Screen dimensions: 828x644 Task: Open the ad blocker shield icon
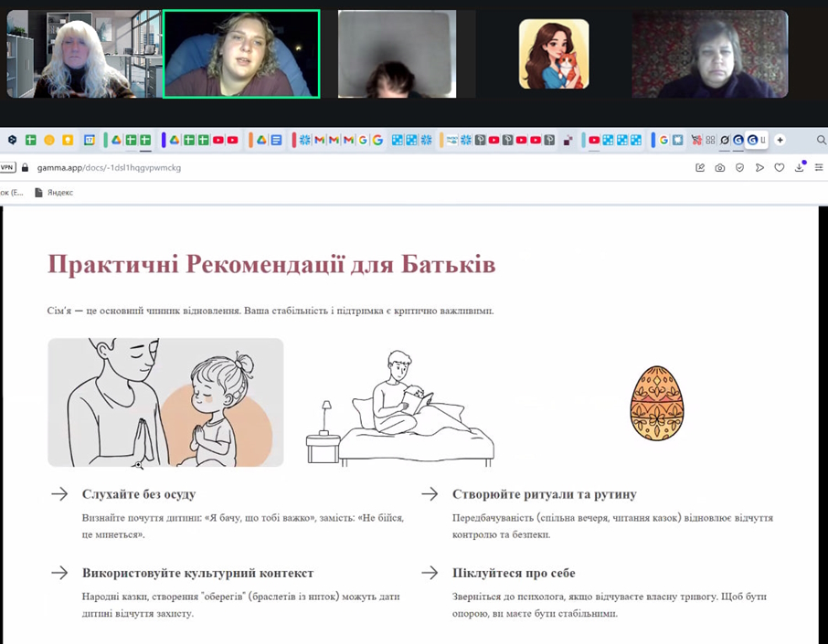click(739, 168)
